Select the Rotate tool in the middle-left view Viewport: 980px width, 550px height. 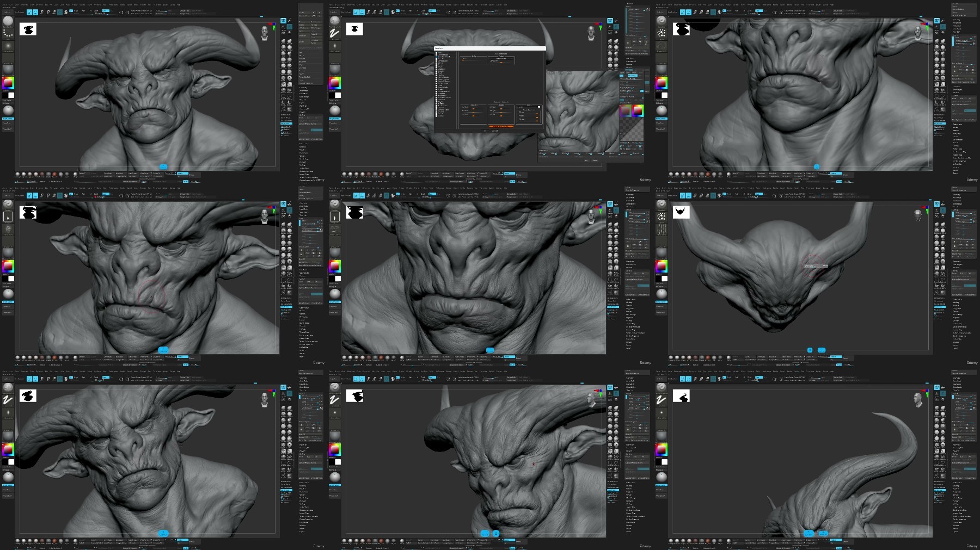pos(54,195)
